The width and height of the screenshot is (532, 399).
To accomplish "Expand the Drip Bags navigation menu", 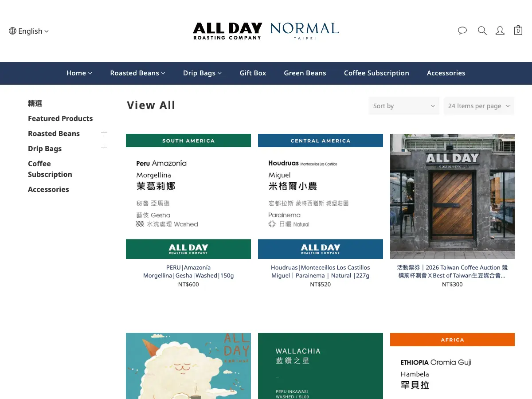I will click(203, 73).
